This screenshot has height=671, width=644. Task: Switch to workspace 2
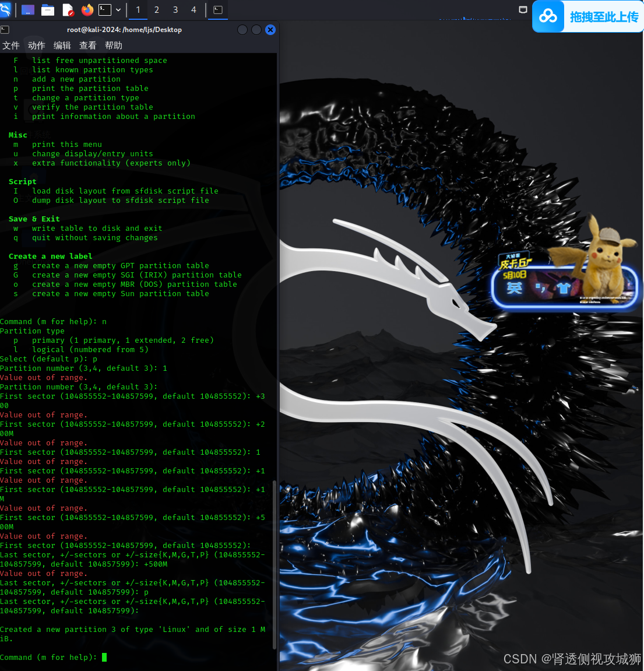[157, 10]
